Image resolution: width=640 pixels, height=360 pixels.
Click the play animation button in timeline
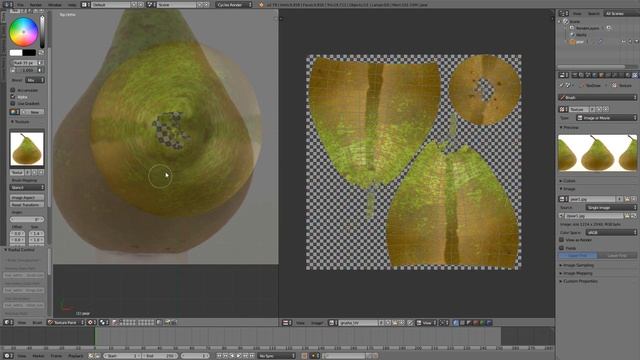pos(239,356)
